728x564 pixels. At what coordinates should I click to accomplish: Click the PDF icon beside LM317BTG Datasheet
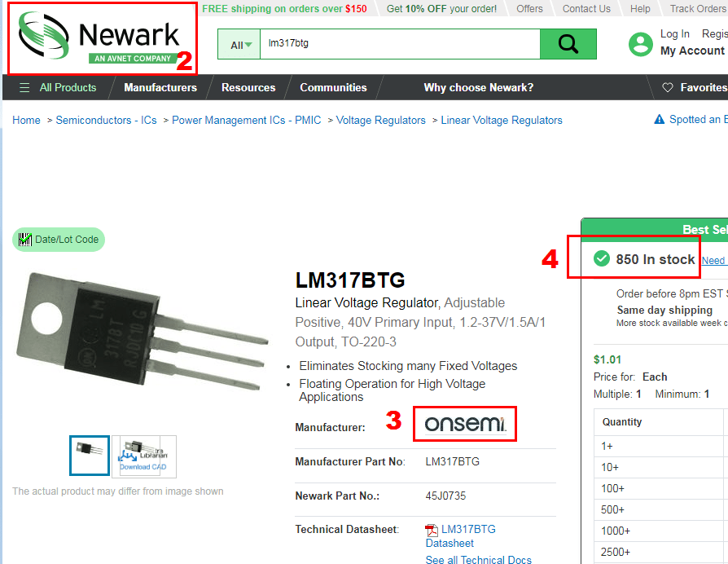[x=432, y=530]
